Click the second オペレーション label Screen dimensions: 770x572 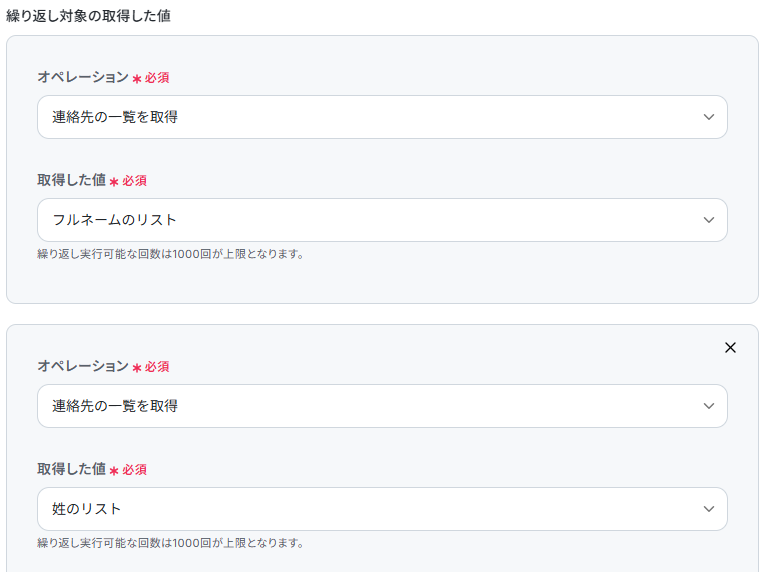83,366
